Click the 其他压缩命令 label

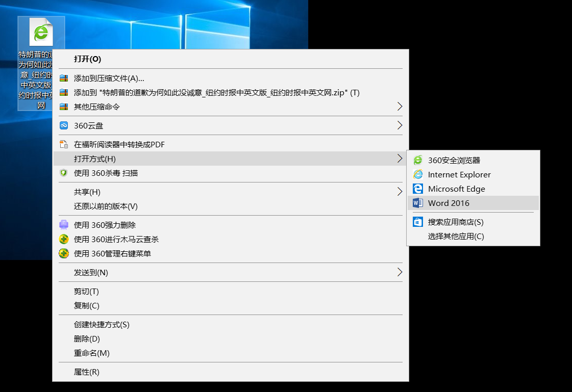[96, 107]
